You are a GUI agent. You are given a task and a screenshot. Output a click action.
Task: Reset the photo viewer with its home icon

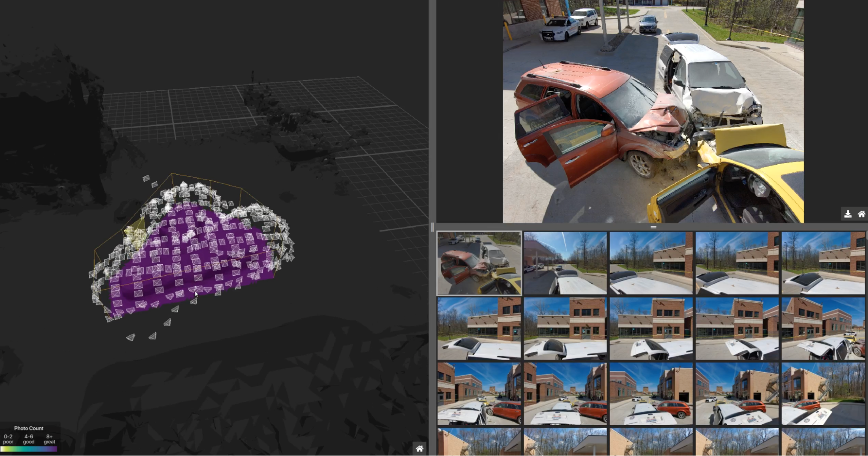[861, 213]
